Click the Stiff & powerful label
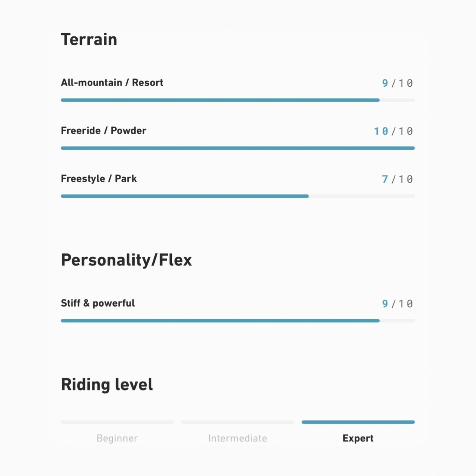 point(98,303)
